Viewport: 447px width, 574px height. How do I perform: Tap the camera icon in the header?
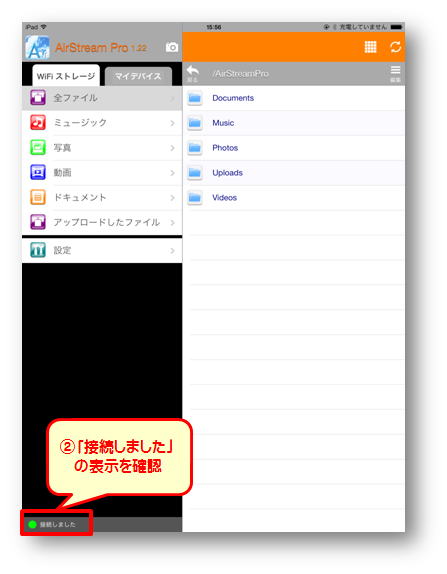tap(171, 47)
